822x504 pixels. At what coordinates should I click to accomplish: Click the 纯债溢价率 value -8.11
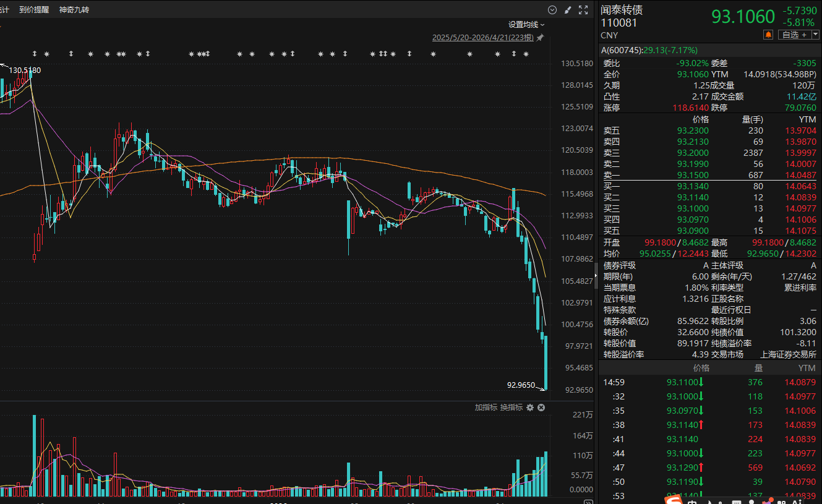tap(807, 343)
